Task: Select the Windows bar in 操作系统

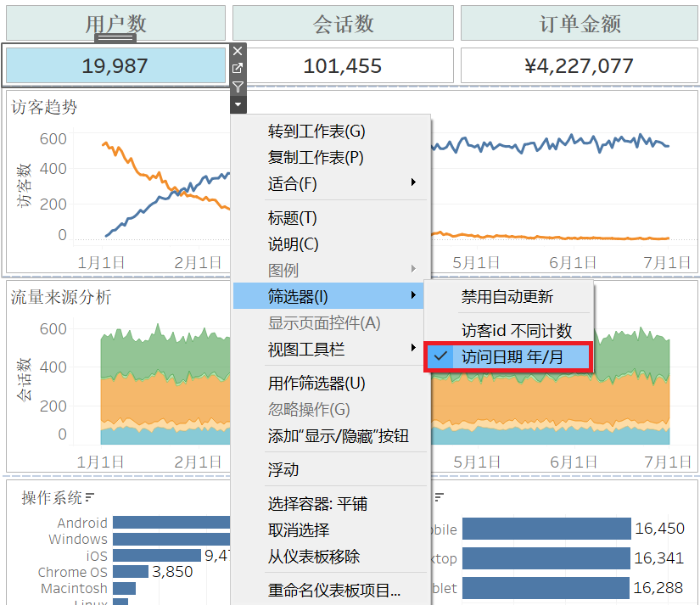Action: (171, 539)
